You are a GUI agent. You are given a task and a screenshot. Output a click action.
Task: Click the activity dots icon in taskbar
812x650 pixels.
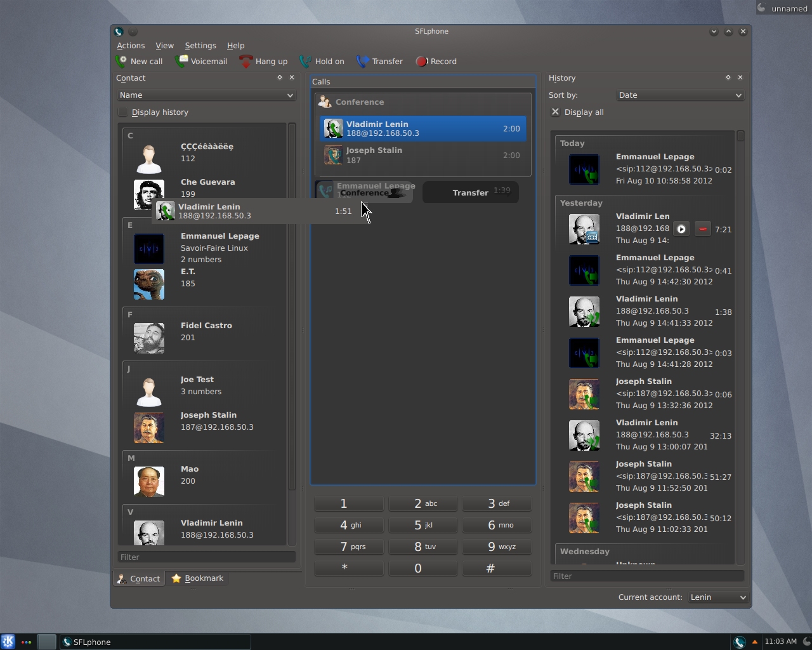pyautogui.click(x=26, y=642)
